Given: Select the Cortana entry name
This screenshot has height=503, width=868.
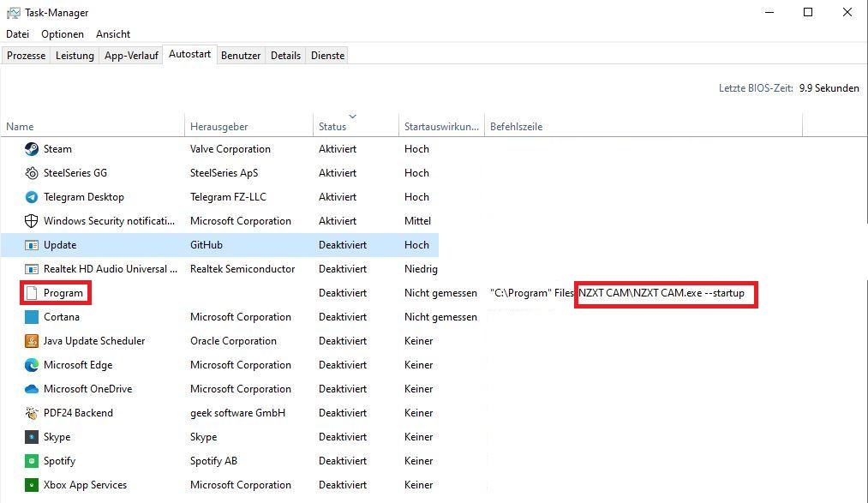Looking at the screenshot, I should click(62, 317).
